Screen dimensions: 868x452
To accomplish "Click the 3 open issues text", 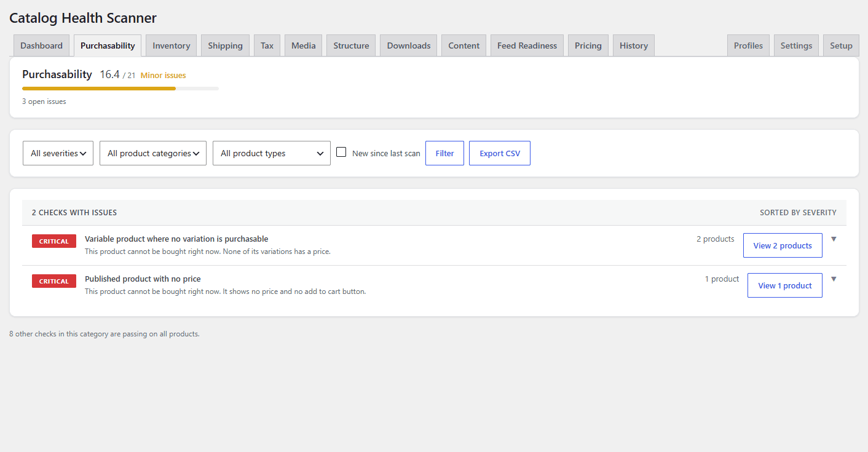I will (44, 101).
